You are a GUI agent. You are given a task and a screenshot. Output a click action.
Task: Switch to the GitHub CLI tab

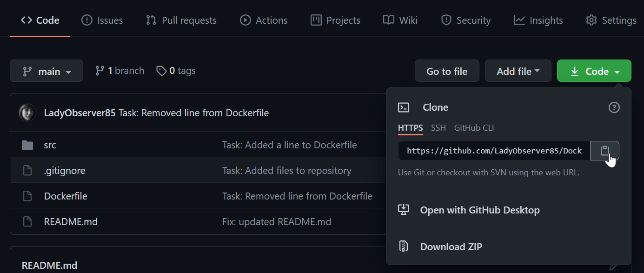(x=473, y=127)
